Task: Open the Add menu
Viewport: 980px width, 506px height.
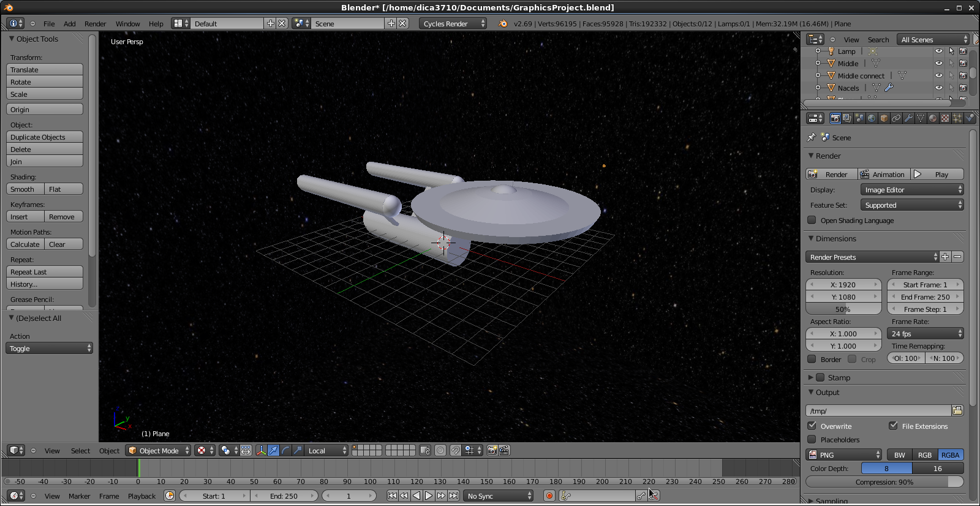Action: point(70,24)
